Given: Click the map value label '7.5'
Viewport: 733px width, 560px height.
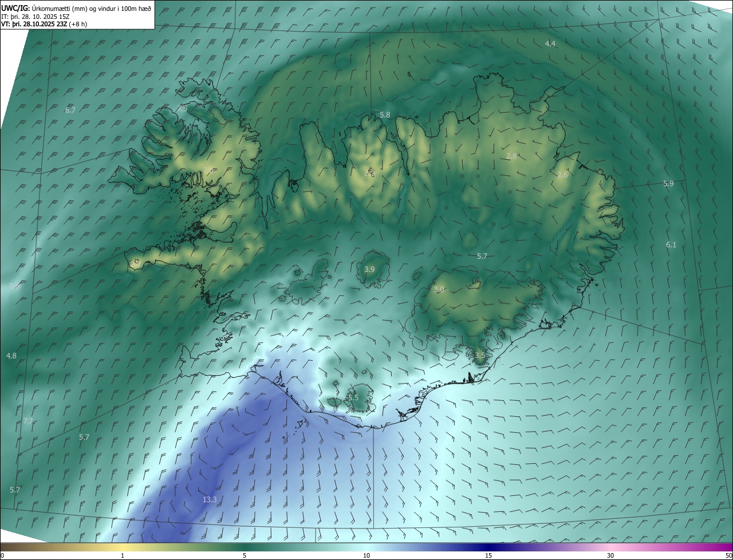Looking at the screenshot, I should click(x=182, y=108).
